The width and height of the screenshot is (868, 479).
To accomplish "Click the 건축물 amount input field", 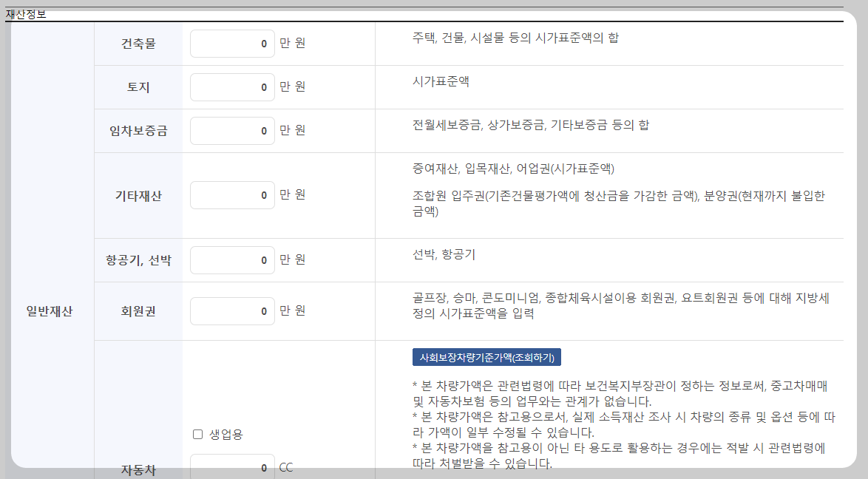I will click(232, 43).
